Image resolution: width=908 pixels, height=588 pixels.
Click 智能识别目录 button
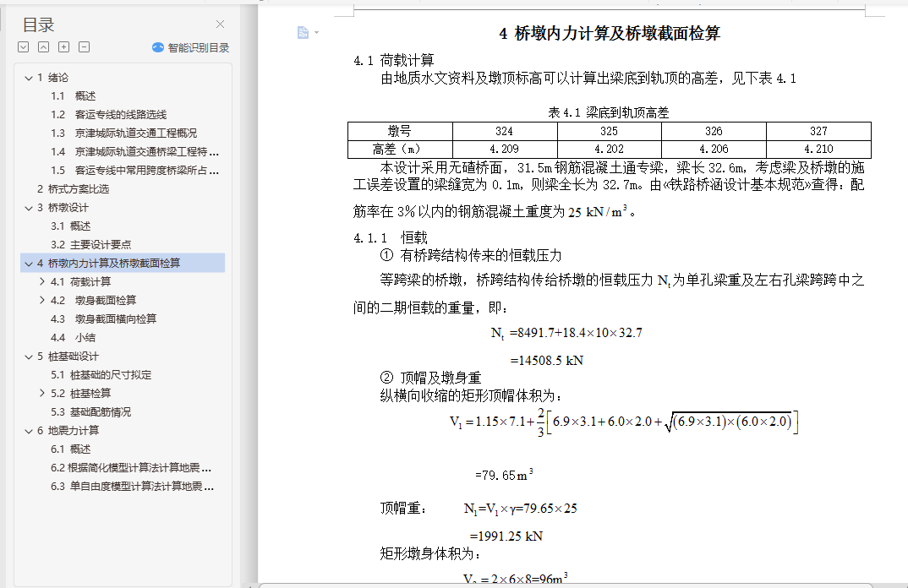(190, 48)
